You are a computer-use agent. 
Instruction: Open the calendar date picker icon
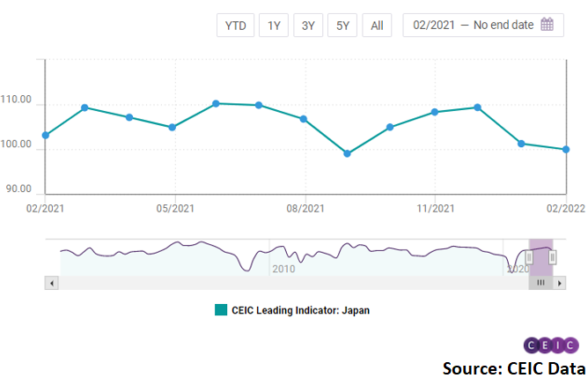548,25
